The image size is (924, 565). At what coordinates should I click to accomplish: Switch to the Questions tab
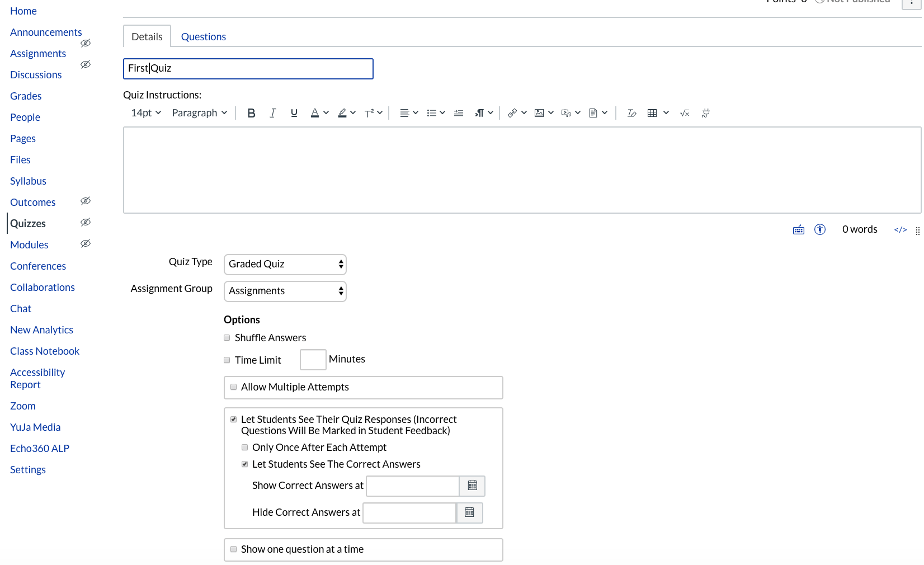[203, 36]
